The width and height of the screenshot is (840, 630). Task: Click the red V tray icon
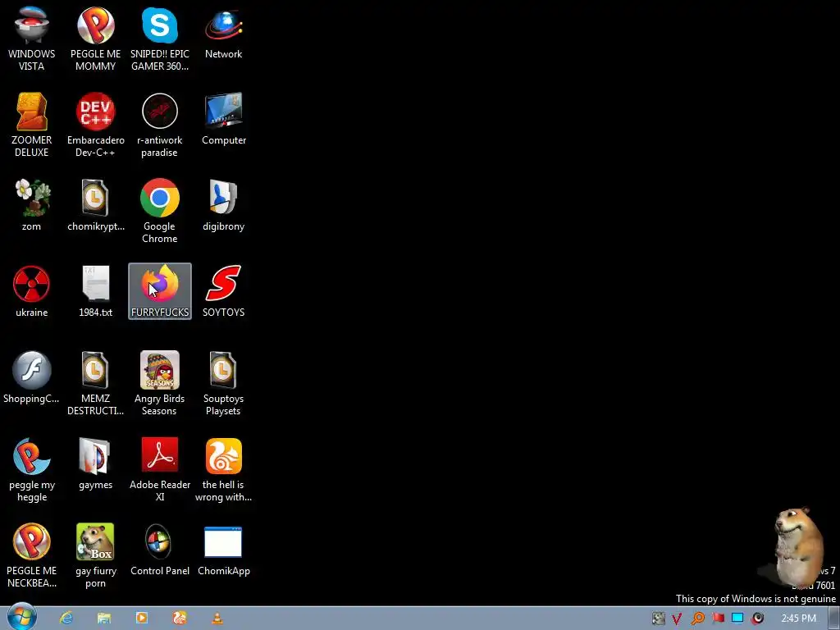tap(677, 619)
